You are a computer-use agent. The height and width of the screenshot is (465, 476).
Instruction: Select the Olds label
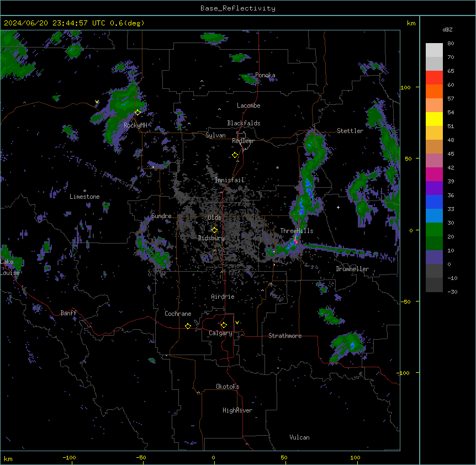coord(214,218)
